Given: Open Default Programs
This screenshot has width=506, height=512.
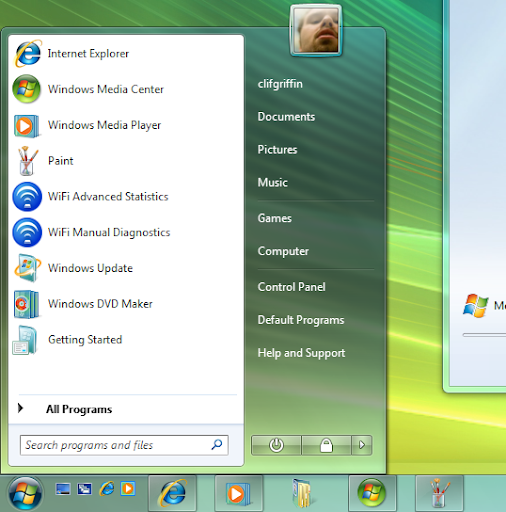Looking at the screenshot, I should click(x=301, y=320).
